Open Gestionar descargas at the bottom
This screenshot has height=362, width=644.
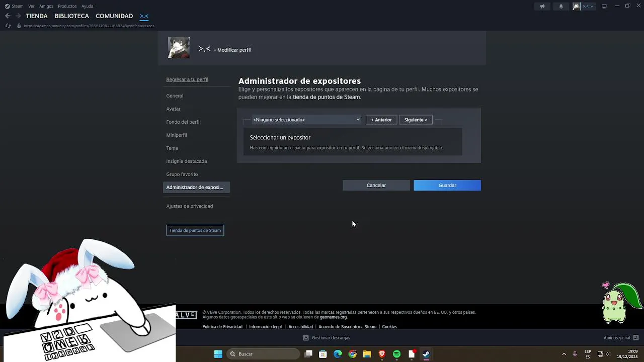point(327,338)
